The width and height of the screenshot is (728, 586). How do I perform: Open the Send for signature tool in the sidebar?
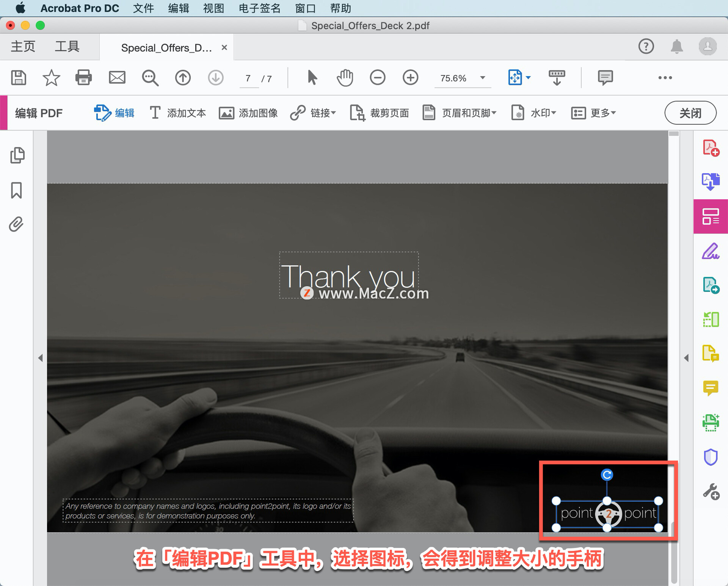(x=711, y=285)
